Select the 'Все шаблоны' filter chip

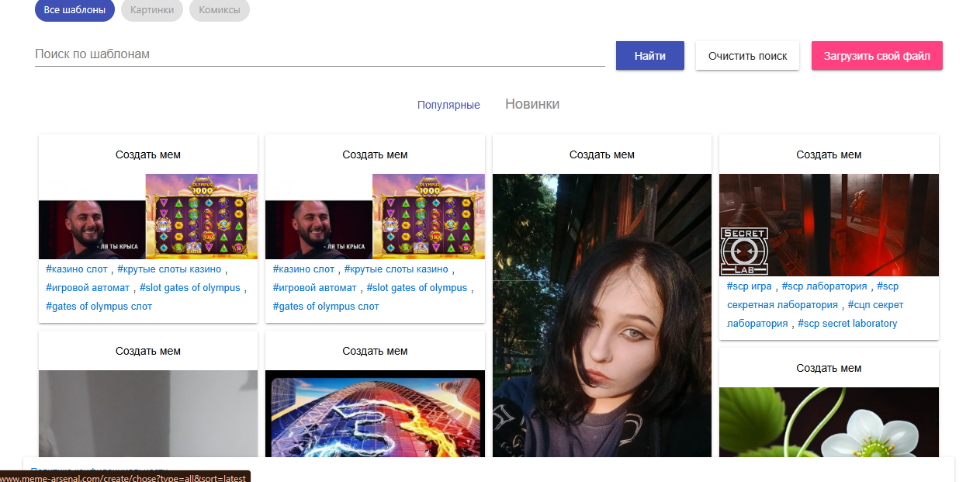click(x=74, y=10)
